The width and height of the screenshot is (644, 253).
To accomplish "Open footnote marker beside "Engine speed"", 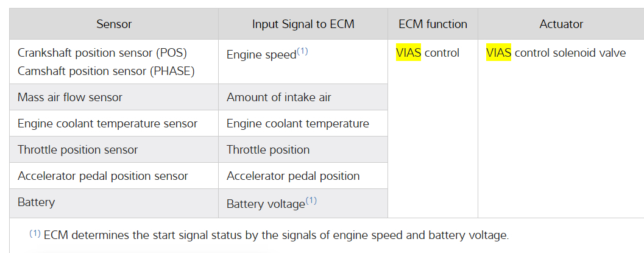I will coord(303,52).
